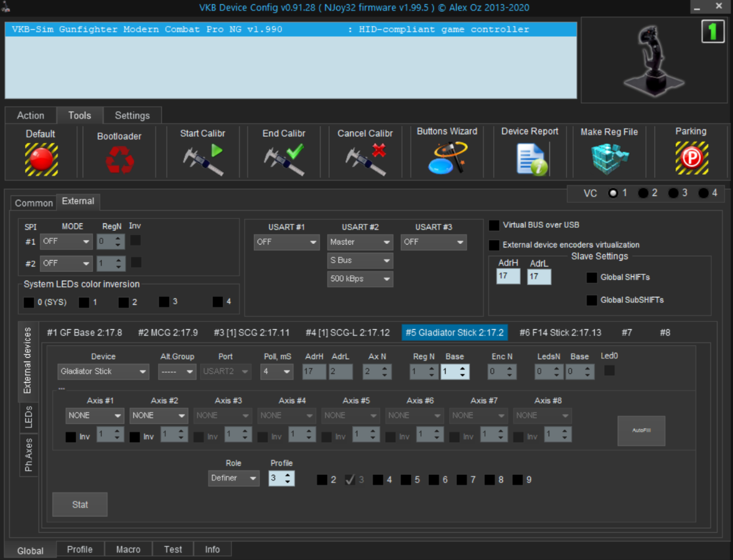
Task: Select VC radio button 3
Action: pyautogui.click(x=673, y=193)
